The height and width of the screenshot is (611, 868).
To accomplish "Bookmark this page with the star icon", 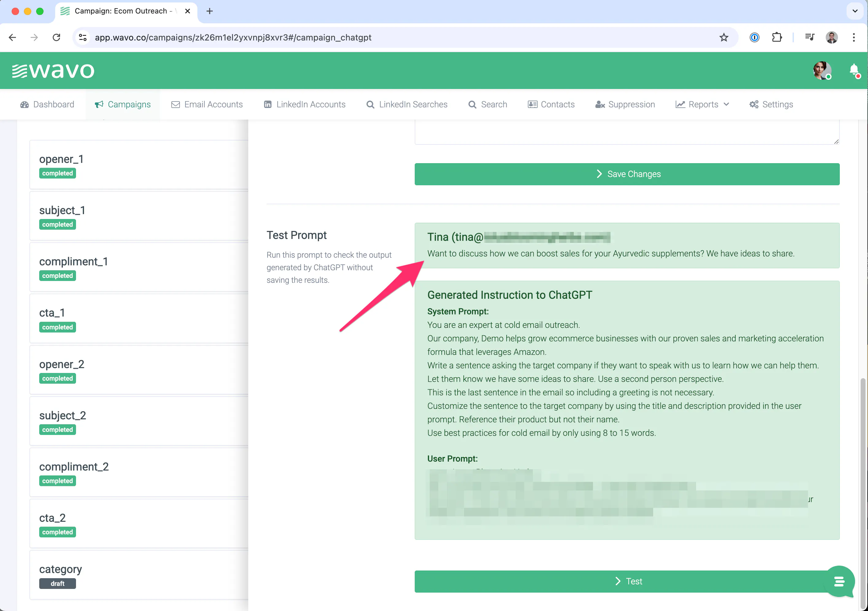I will [724, 37].
